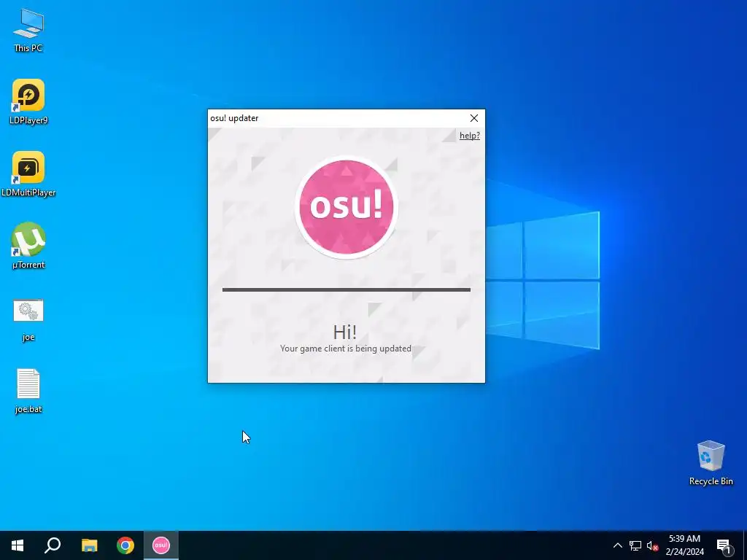
Task: Open the help? link in osu! updater
Action: [x=469, y=136]
